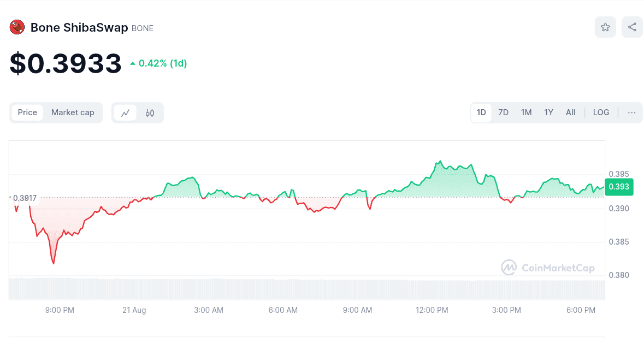The height and width of the screenshot is (338, 644).
Task: Select the 1D time range
Action: pos(481,112)
